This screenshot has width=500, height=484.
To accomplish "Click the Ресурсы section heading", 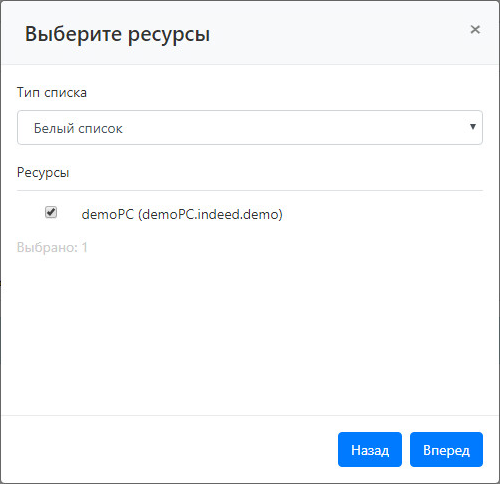I will point(43,173).
